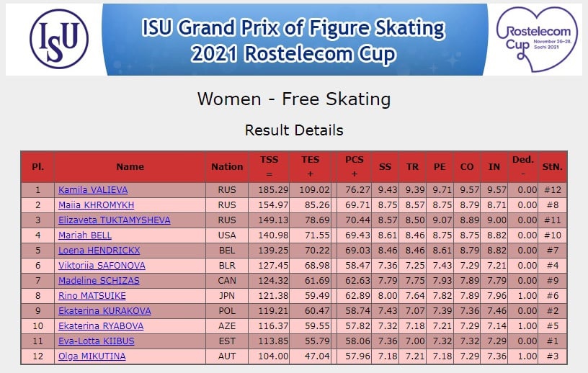Image resolution: width=588 pixels, height=373 pixels.
Task: Select the Mariah BELL name link
Action: click(x=85, y=235)
